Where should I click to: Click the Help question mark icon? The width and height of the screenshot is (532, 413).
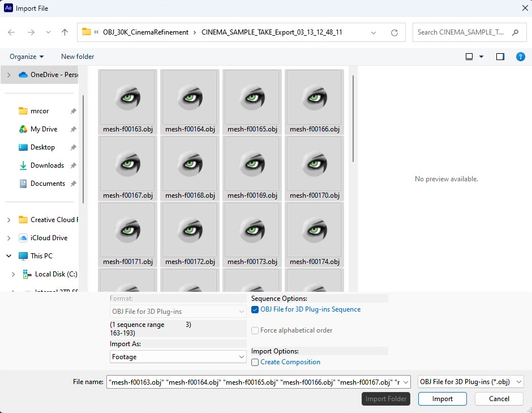520,57
